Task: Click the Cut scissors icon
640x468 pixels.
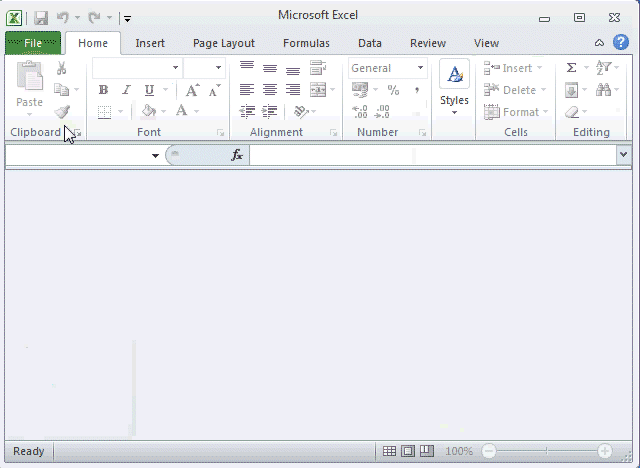Action: tap(62, 68)
